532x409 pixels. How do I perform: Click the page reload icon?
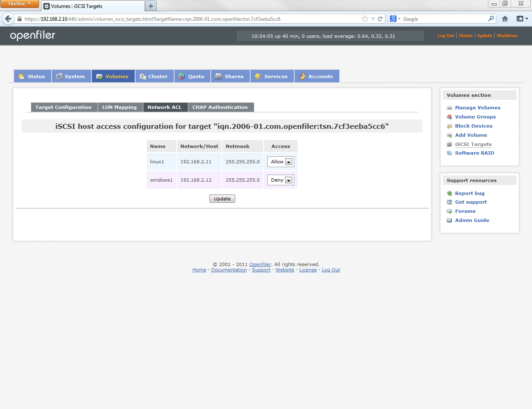point(380,19)
